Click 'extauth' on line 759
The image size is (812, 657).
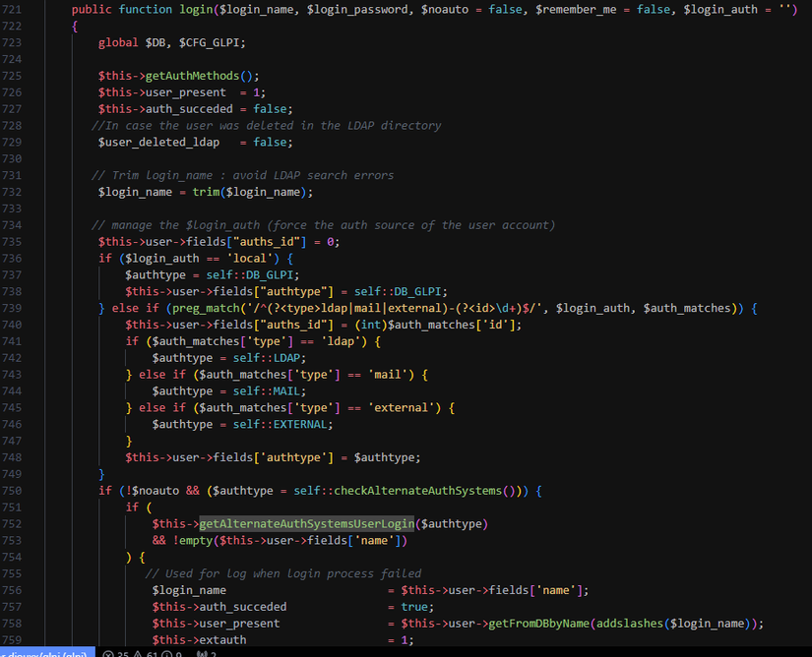tap(222, 640)
